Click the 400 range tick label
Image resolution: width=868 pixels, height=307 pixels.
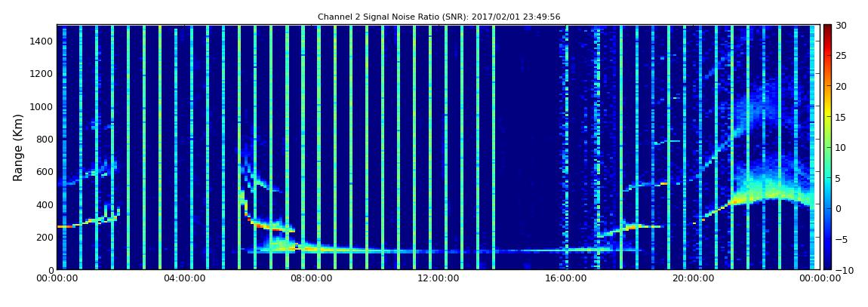pos(45,204)
